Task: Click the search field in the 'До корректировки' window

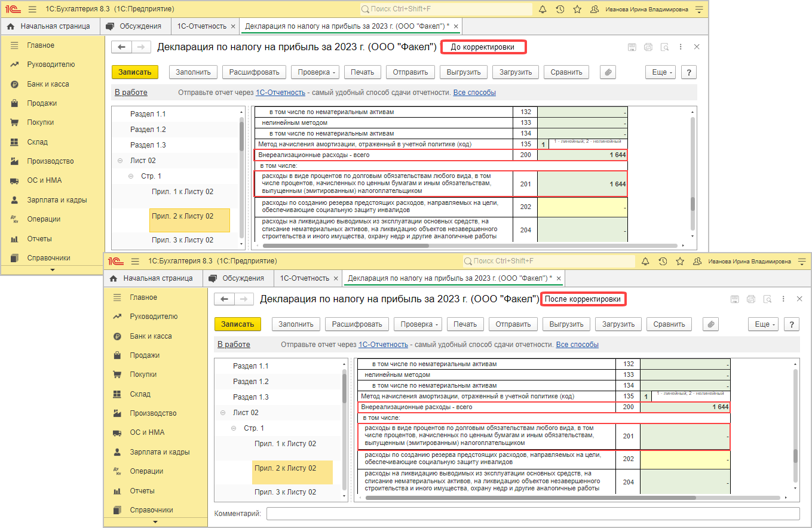Action: 446,10
